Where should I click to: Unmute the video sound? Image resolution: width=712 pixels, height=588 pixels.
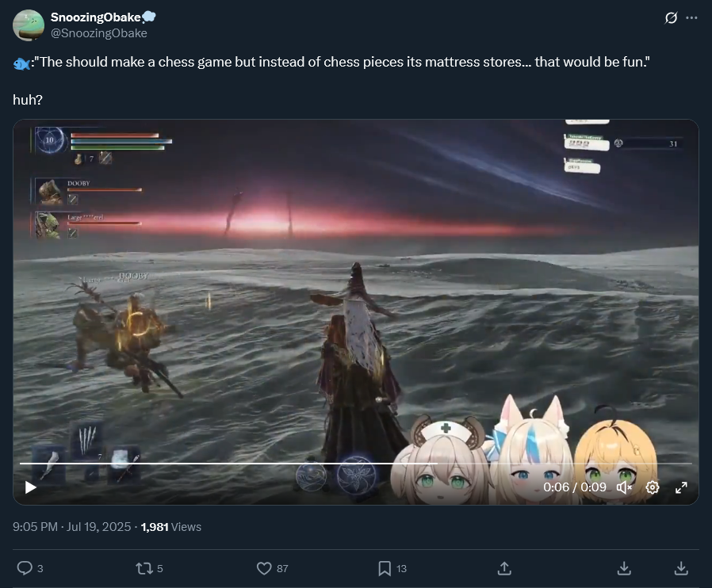pos(625,487)
